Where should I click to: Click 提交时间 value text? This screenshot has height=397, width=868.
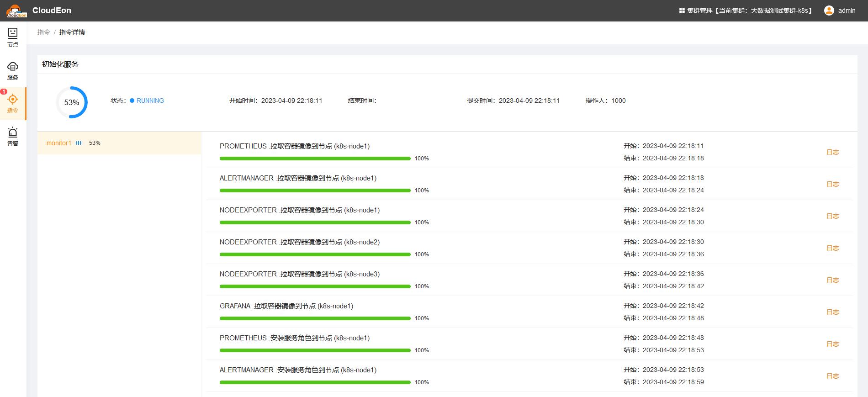(x=529, y=101)
